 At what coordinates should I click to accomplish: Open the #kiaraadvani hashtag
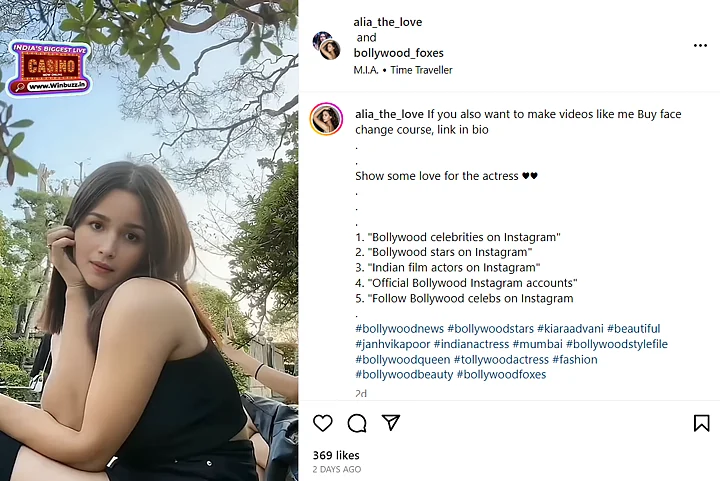(x=568, y=329)
